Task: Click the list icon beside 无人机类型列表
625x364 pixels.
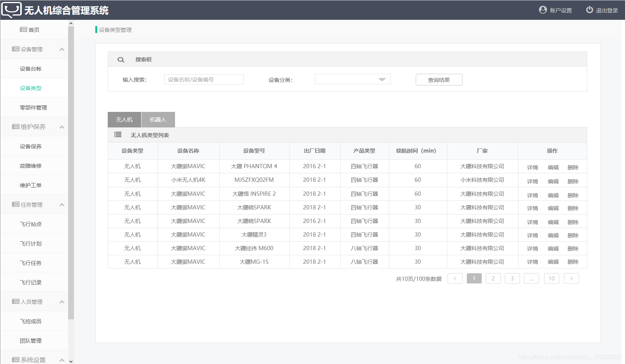Action: (x=118, y=134)
